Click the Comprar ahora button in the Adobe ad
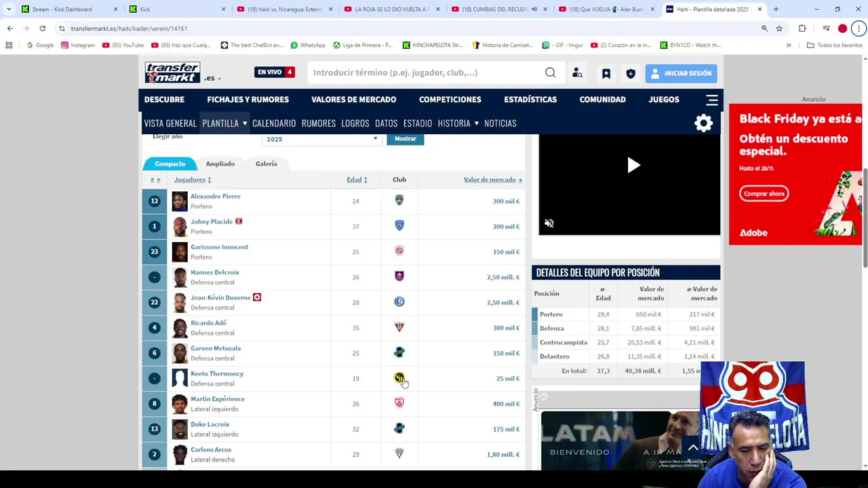868x488 pixels. pos(764,194)
